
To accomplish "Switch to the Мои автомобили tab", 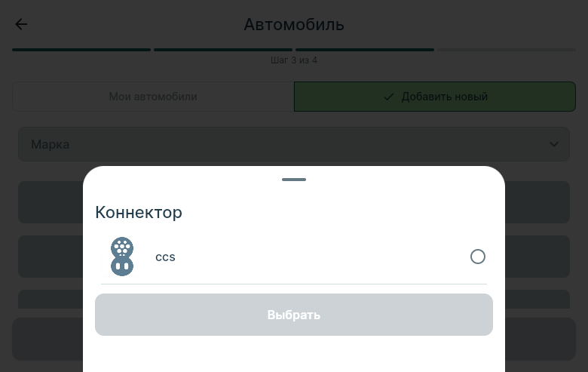I will (x=153, y=97).
